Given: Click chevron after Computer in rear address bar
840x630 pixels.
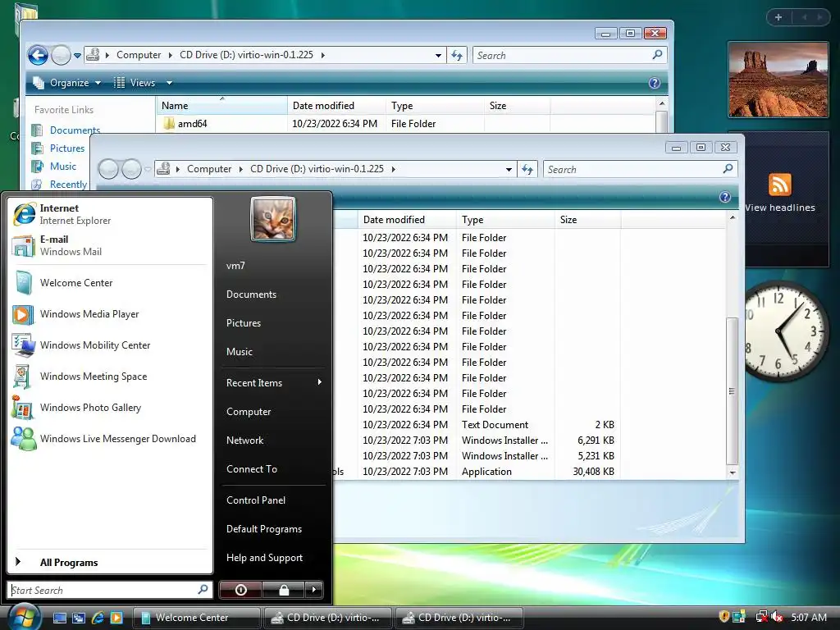Looking at the screenshot, I should click(x=171, y=55).
